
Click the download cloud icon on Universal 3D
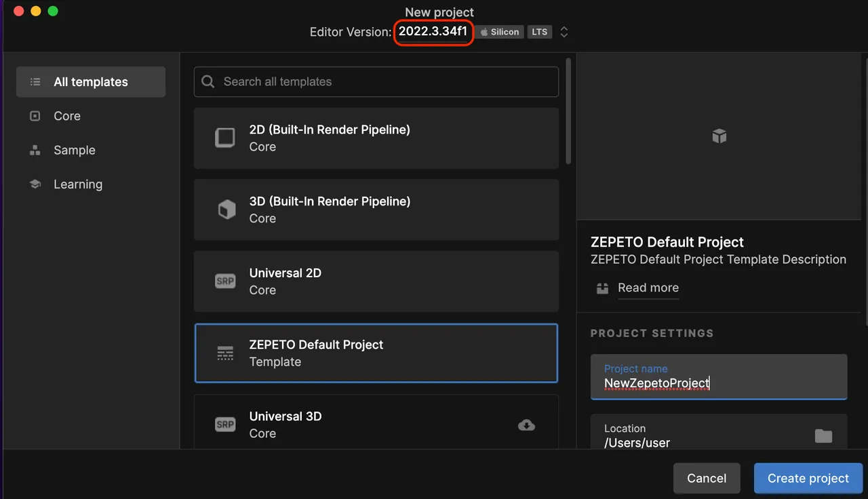tap(526, 424)
